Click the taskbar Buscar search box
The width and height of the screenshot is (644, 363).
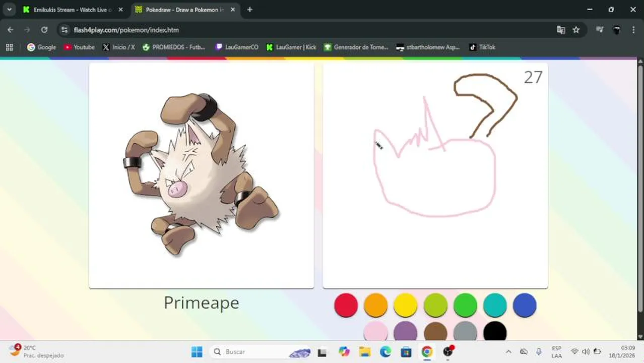(x=261, y=351)
